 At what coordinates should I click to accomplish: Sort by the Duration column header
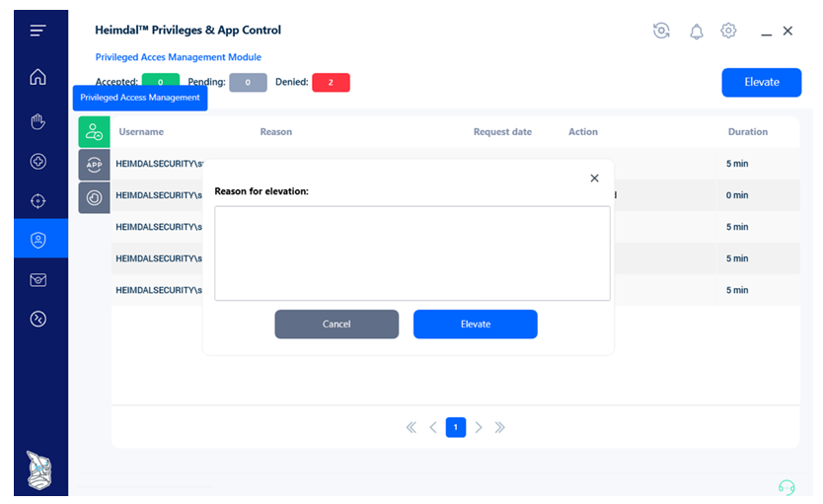pos(747,131)
